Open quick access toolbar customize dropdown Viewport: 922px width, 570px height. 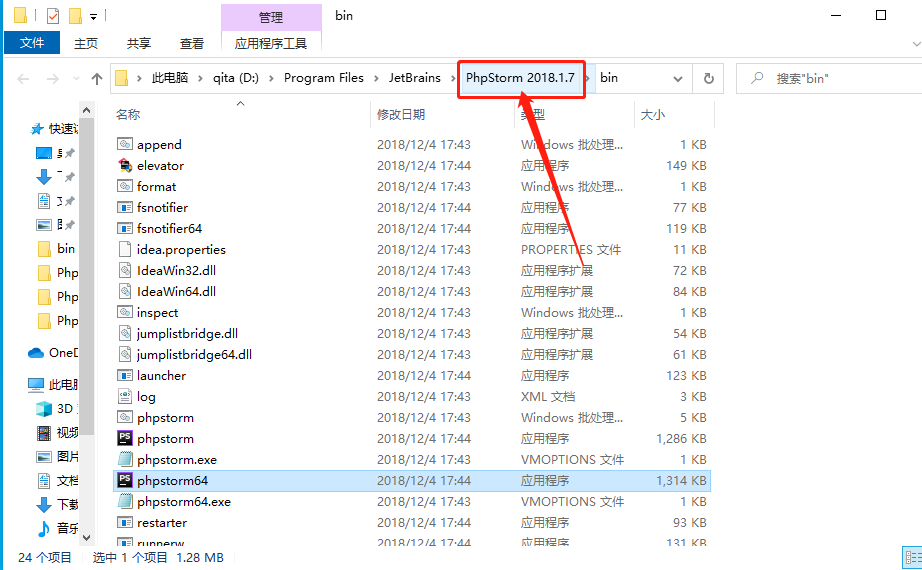[93, 16]
